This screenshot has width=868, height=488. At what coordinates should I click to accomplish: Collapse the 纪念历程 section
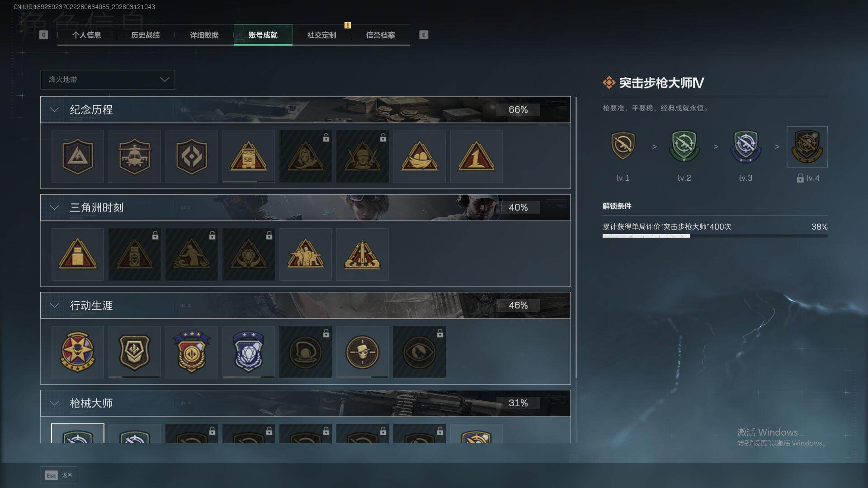54,110
